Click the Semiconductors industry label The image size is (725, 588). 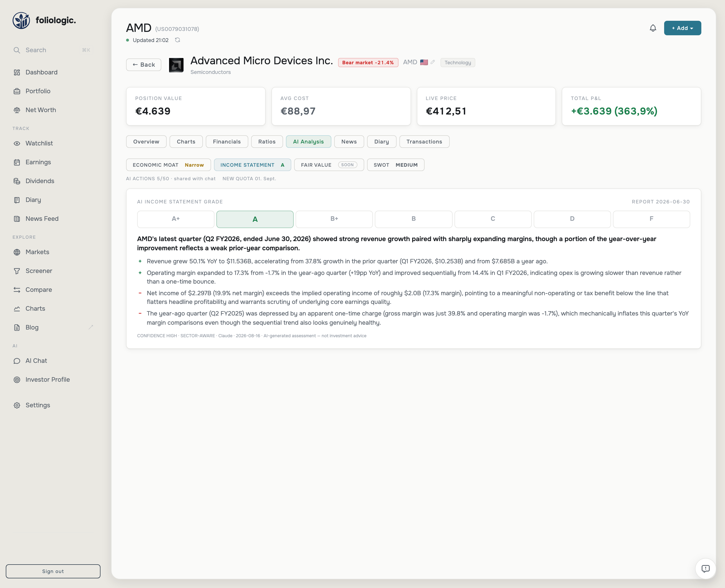pos(211,72)
